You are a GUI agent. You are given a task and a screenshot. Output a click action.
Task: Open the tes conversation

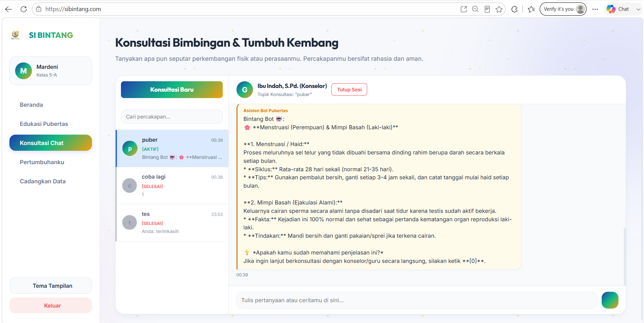click(172, 223)
